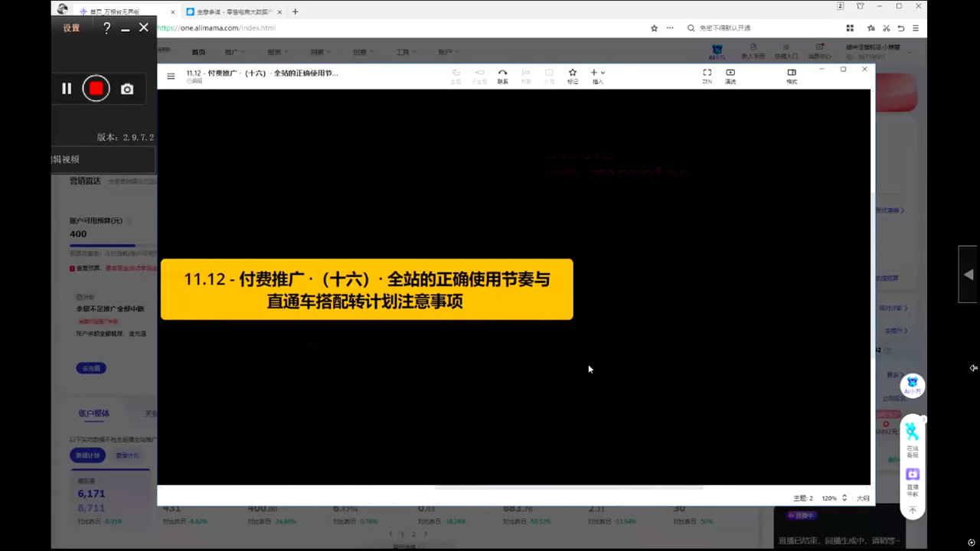This screenshot has height=551, width=980.
Task: Click the 大纲 outline view button
Action: point(863,498)
